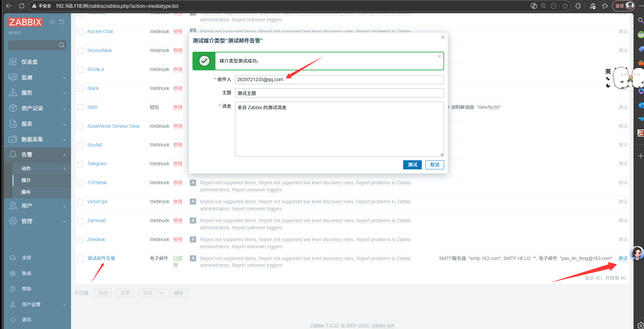Tick the Telegram row checkbox
The width and height of the screenshot is (644, 329).
point(80,164)
